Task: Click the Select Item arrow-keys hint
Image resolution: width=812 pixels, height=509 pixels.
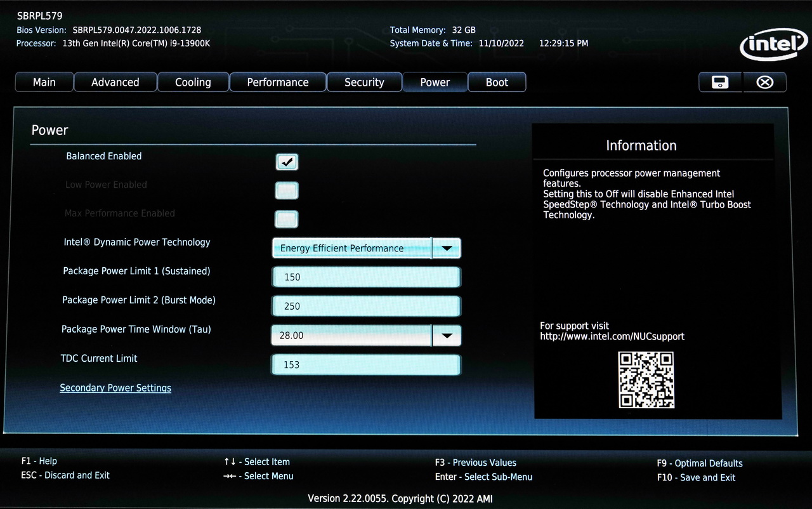Action: pos(257,462)
